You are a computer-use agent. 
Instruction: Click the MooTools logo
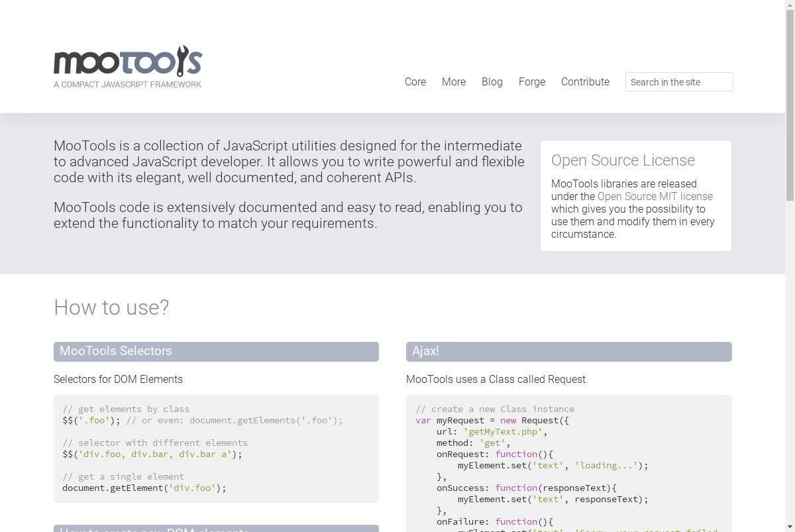[128, 66]
